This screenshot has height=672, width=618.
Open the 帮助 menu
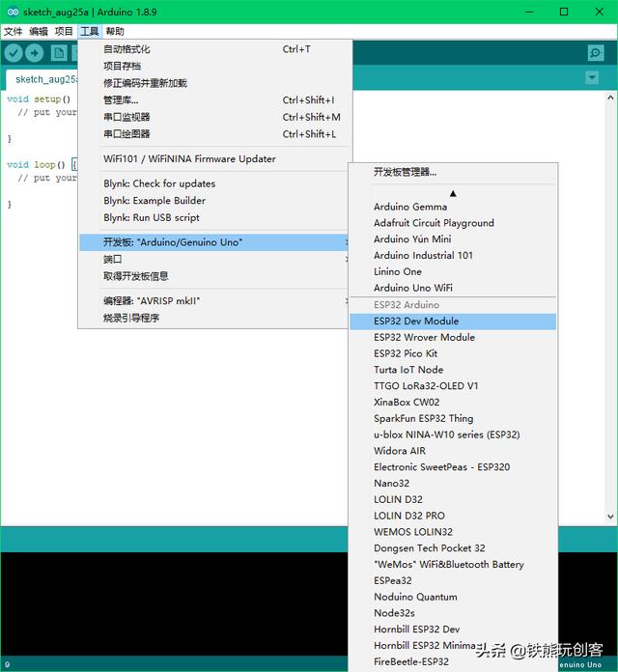click(115, 31)
